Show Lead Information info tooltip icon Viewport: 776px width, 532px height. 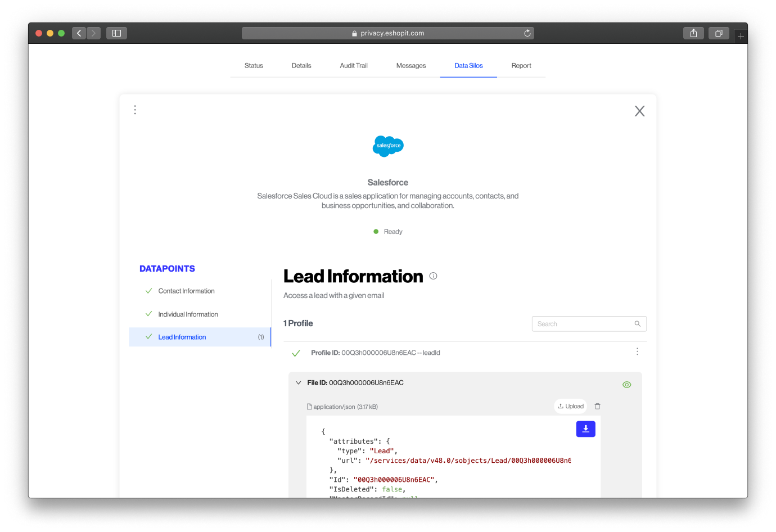click(433, 276)
